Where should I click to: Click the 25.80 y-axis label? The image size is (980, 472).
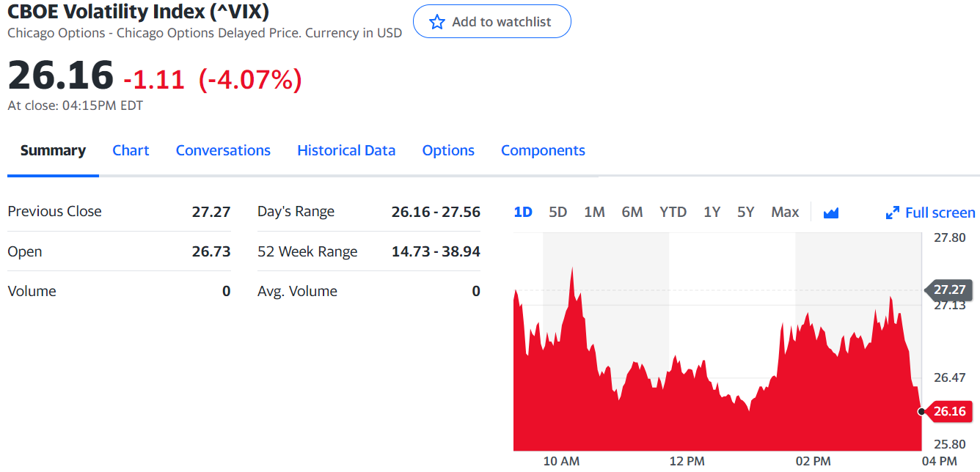point(949,444)
